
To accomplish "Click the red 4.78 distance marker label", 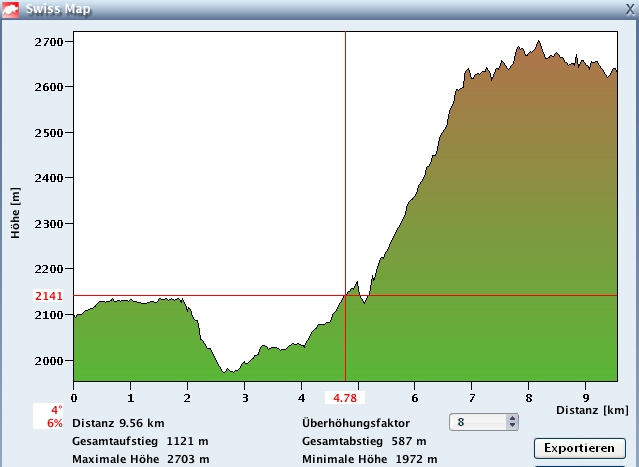I will tap(344, 398).
